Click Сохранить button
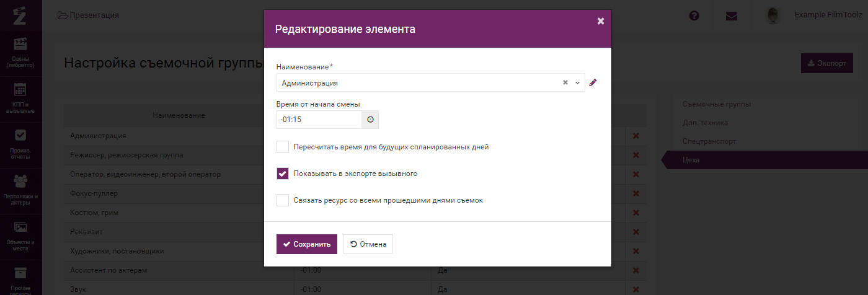Image resolution: width=868 pixels, height=295 pixels. point(307,244)
